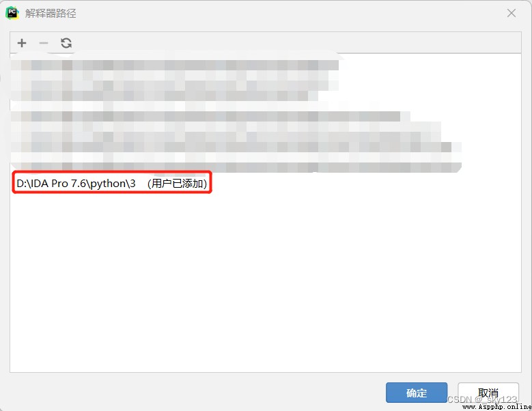Click the CSDN @_sky123 watermark text
Screen dimensions: 532x411
click(481, 399)
